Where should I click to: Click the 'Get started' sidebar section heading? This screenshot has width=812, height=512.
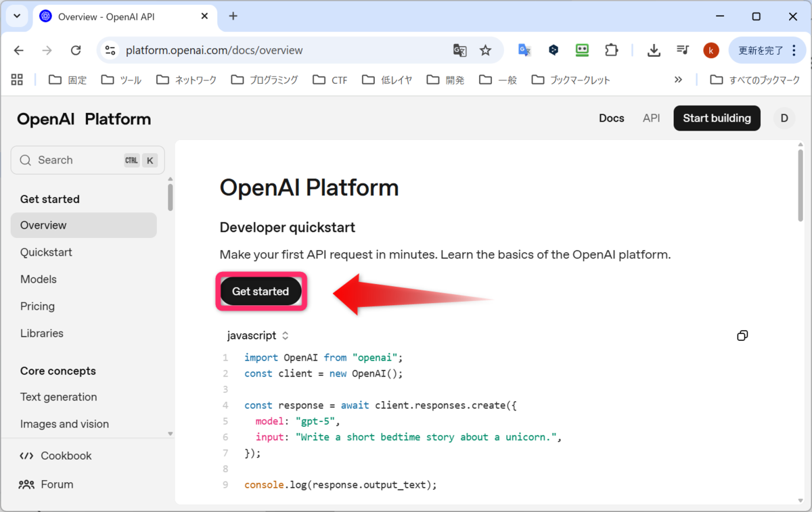50,199
